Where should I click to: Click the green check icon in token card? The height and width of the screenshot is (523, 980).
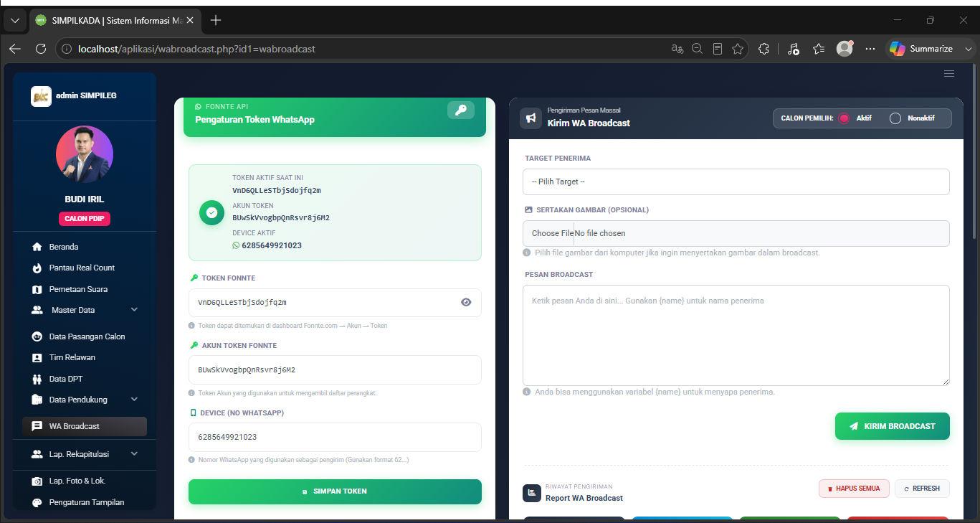coord(211,212)
